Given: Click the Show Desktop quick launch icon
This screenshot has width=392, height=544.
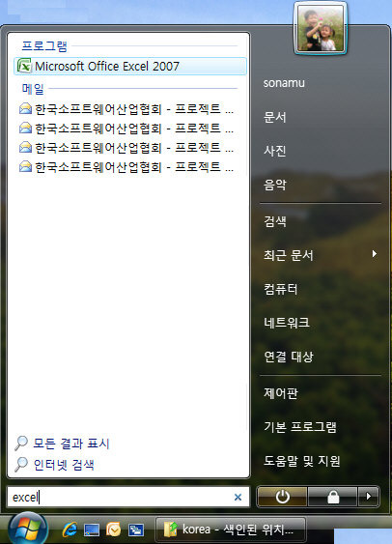Looking at the screenshot, I should (92, 530).
